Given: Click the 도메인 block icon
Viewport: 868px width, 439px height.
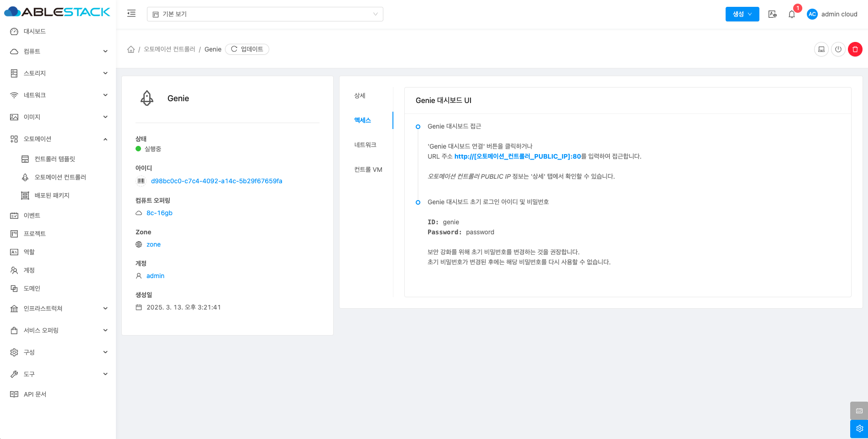Looking at the screenshot, I should click(x=14, y=289).
